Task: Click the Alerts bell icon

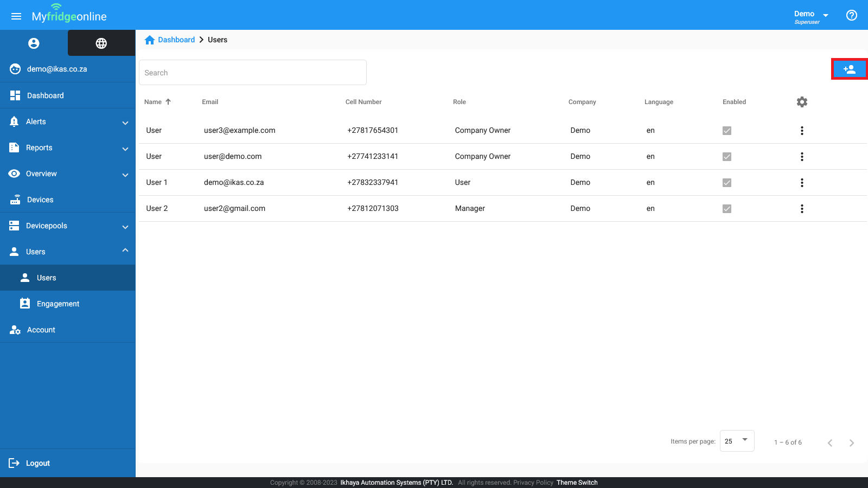Action: [14, 121]
